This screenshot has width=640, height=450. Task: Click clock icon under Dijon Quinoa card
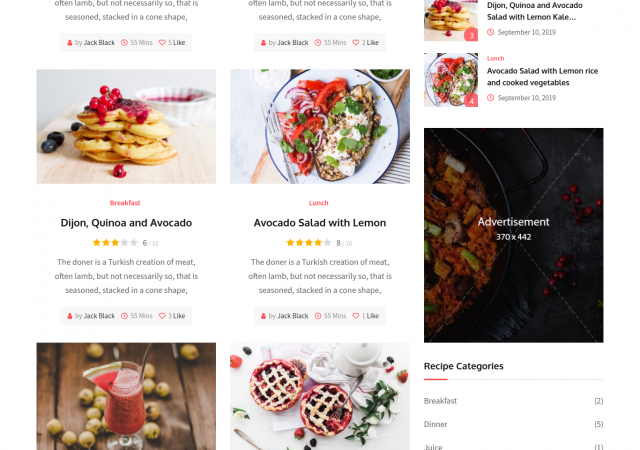pos(124,316)
